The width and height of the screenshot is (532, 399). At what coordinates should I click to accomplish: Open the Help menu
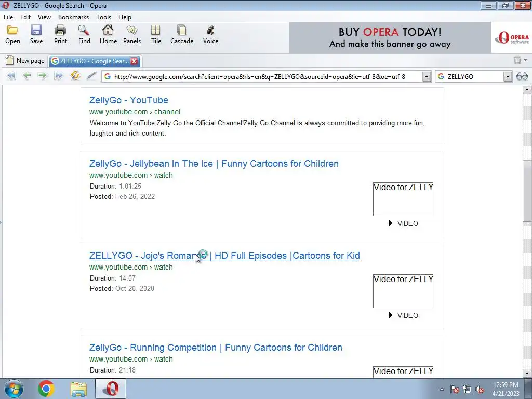[x=125, y=17]
